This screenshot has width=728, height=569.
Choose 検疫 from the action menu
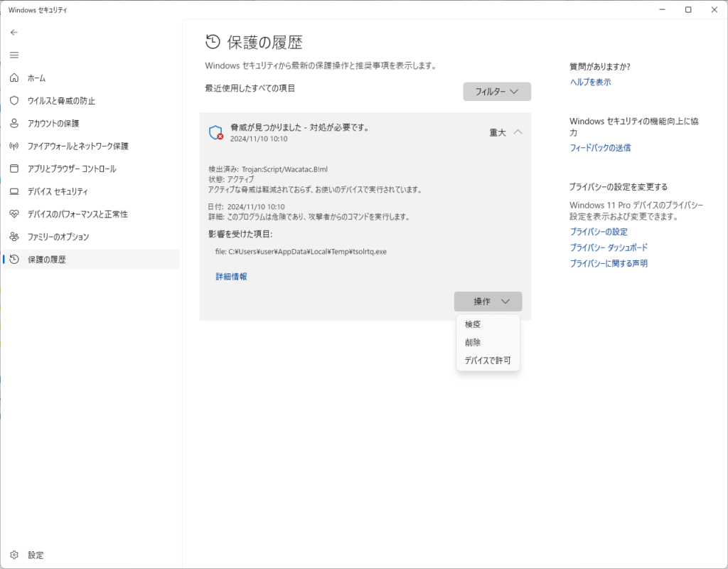[473, 324]
